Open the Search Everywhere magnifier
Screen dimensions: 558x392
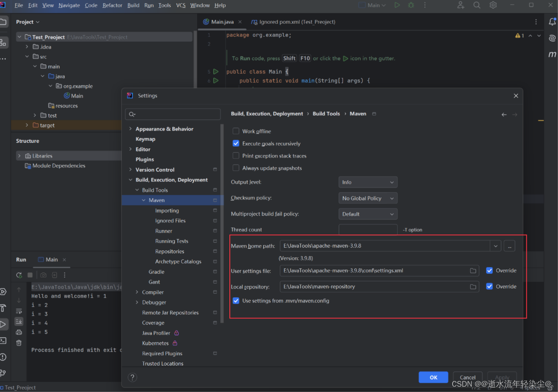[477, 5]
